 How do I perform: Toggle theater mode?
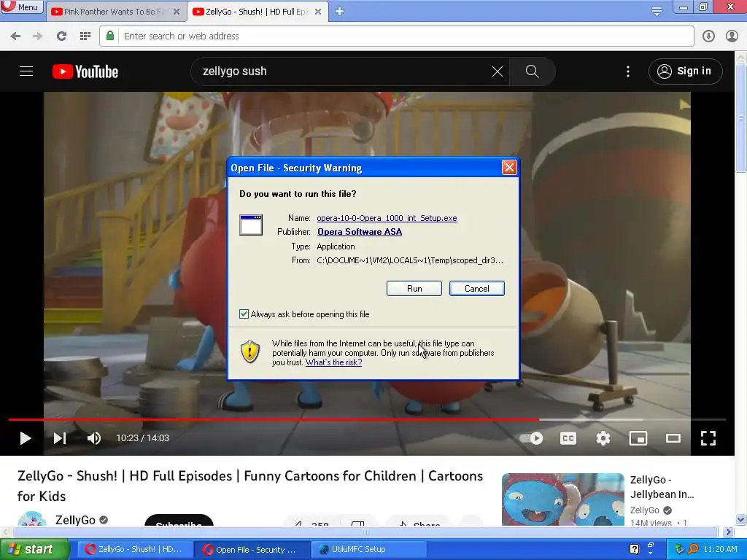[673, 438]
